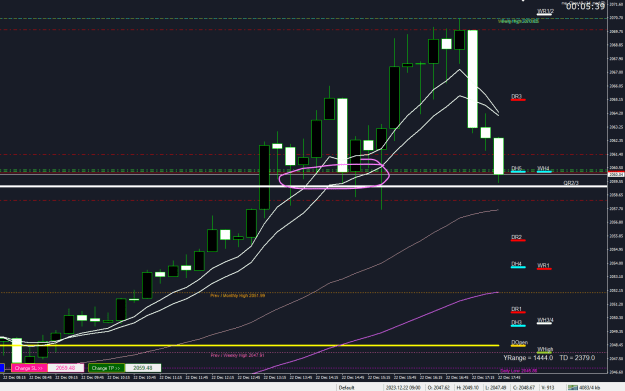Click the Open price in status bar
The height and width of the screenshot is (391, 625).
[439, 387]
